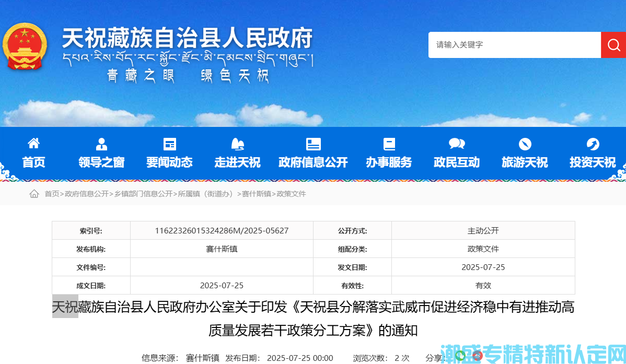The width and height of the screenshot is (626, 364).
Task: Click the article title about 分工方案 notice
Action: 313,319
